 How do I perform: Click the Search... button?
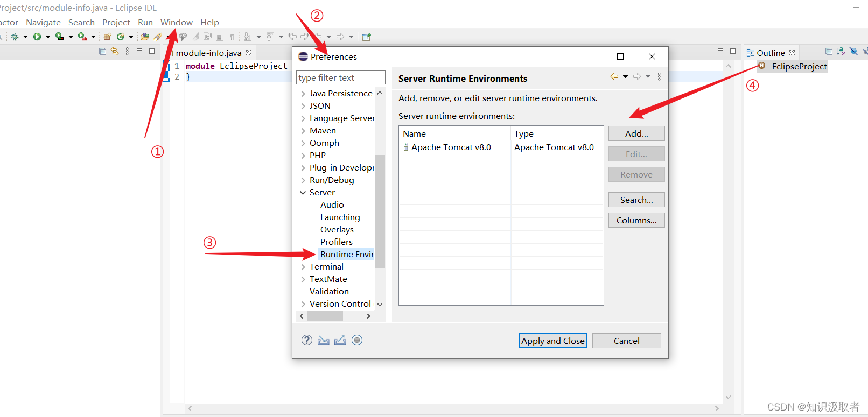(636, 200)
